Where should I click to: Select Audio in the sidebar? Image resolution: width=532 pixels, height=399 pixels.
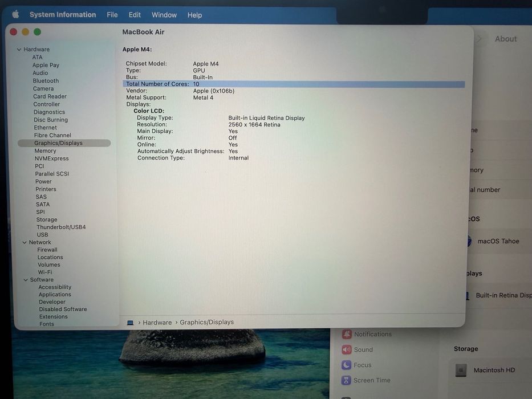point(40,72)
